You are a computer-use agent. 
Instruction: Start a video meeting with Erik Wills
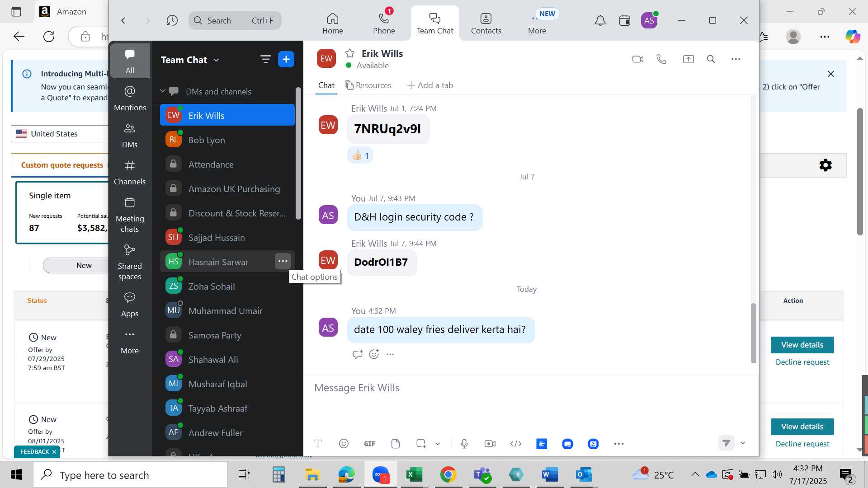click(x=638, y=59)
